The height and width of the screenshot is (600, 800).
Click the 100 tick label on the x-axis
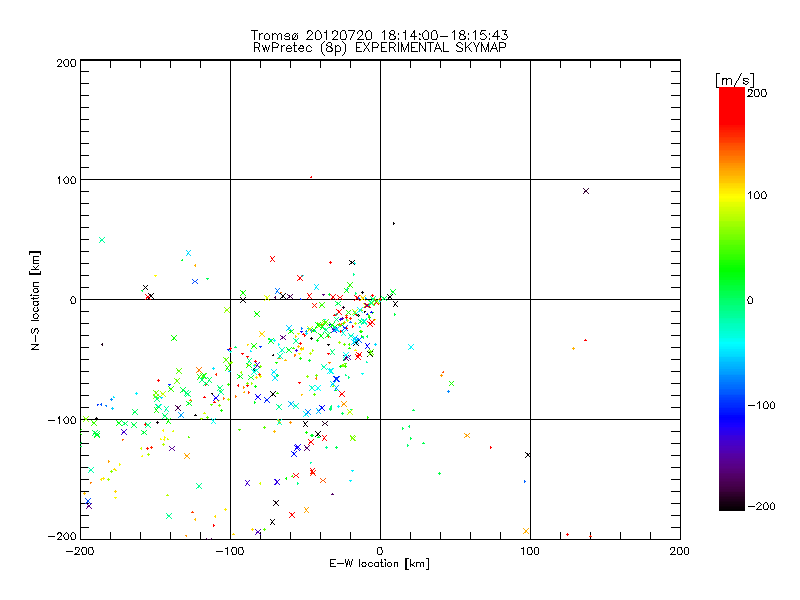(x=530, y=551)
